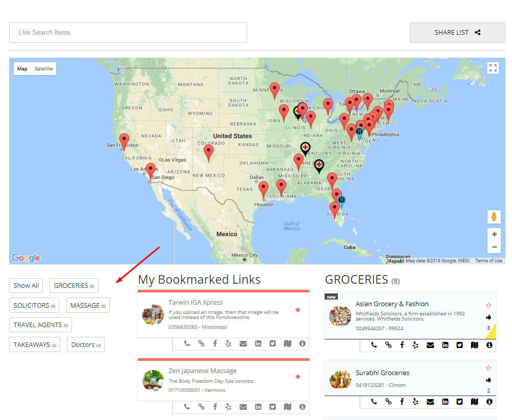
Task: Click the Facebook icon under Surabhi Groceries
Action: (402, 402)
